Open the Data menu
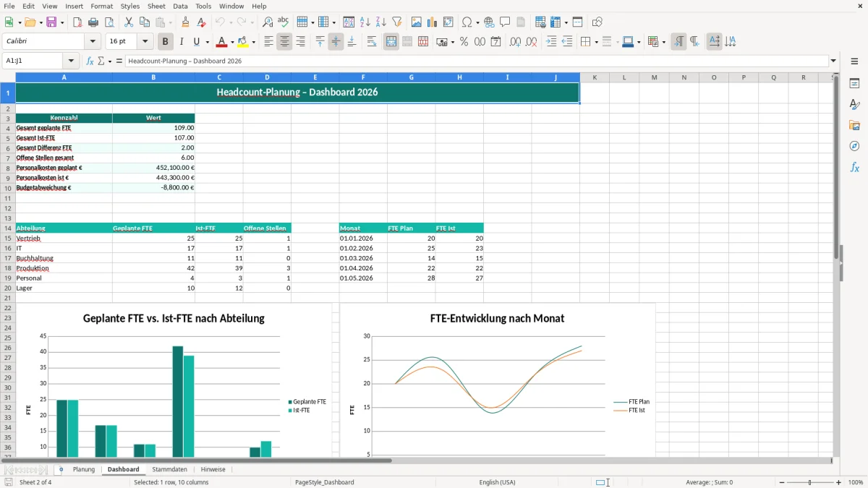 click(180, 6)
